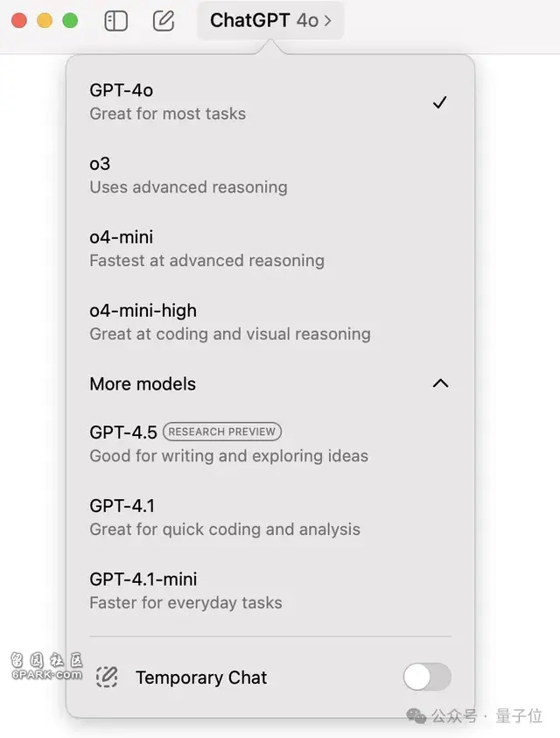Choose the o3 advanced reasoning model
This screenshot has height=738, width=560.
[270, 175]
